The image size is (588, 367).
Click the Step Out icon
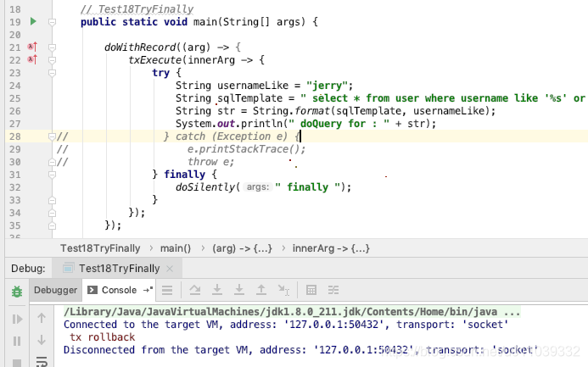tap(261, 290)
